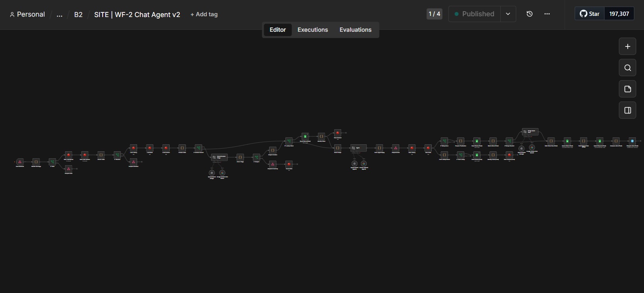Open the three-dot workflow options menu
The width and height of the screenshot is (644, 293).
(547, 14)
